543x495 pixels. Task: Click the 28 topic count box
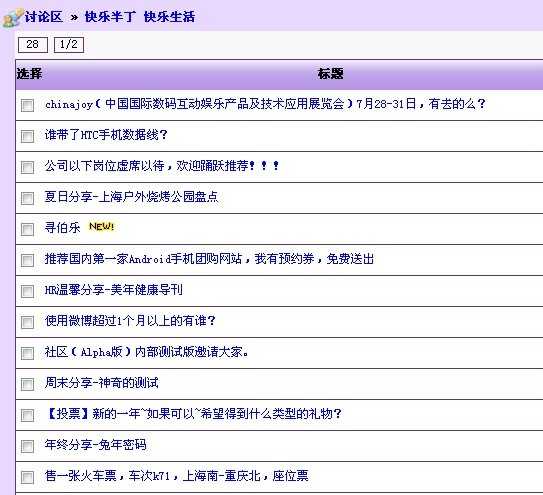point(33,45)
